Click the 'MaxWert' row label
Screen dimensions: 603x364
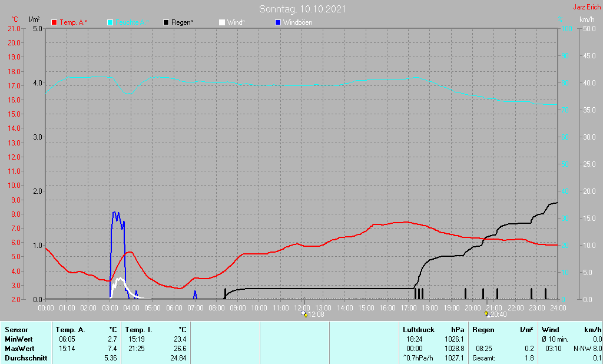(19, 348)
